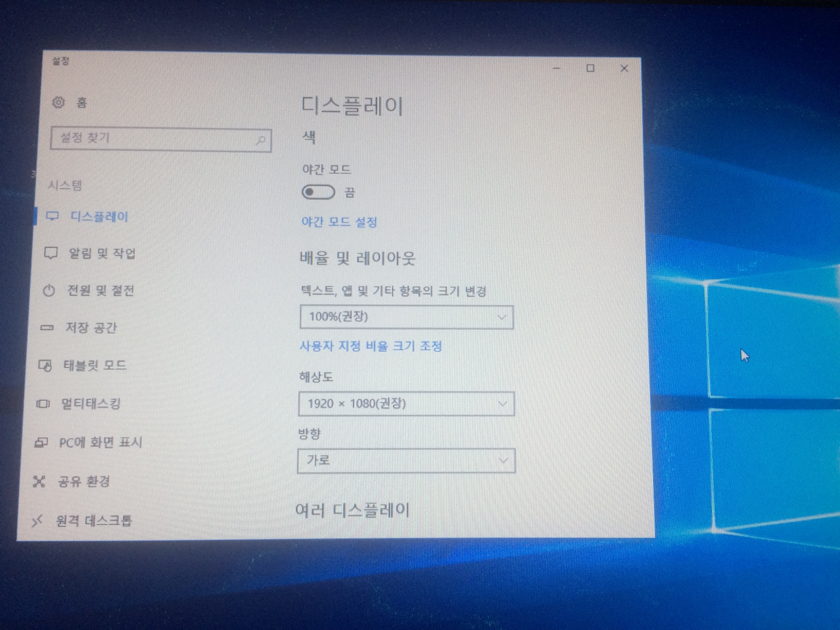
Task: Turn on the 야간 모드 toggle switch
Action: pos(318,192)
